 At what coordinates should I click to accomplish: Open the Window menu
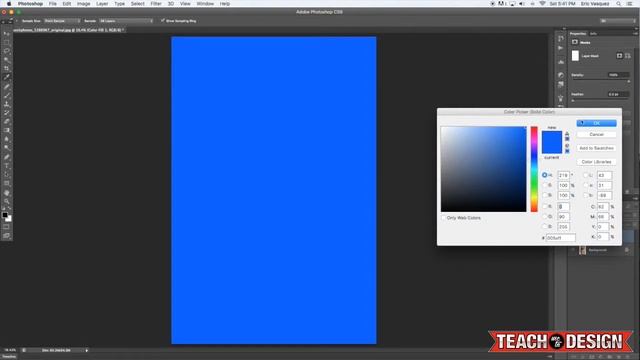pos(205,4)
